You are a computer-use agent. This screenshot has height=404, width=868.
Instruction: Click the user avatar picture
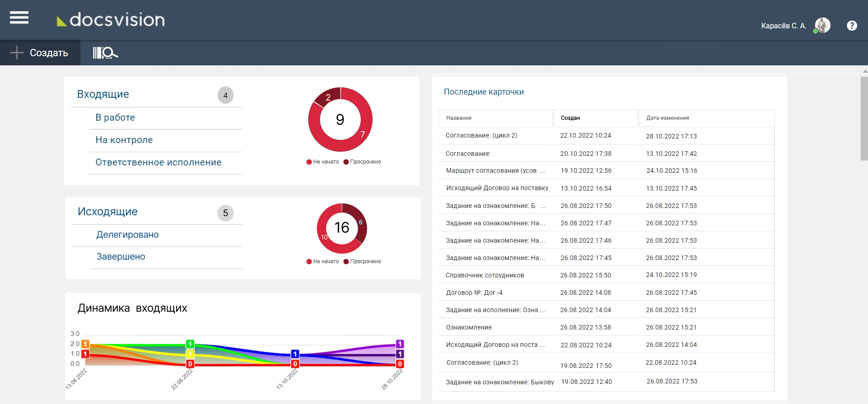tap(823, 26)
